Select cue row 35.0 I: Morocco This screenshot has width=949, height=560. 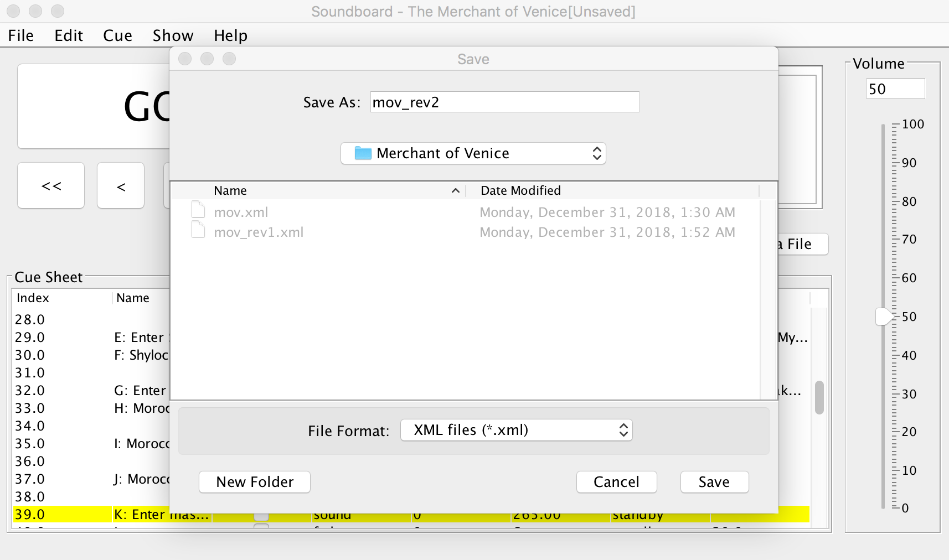tap(91, 444)
